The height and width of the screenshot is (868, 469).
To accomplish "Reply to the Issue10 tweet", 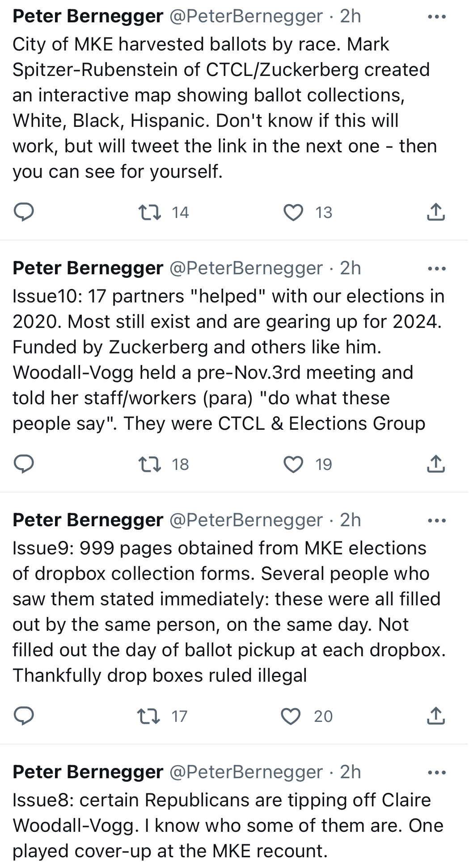I will [x=23, y=464].
